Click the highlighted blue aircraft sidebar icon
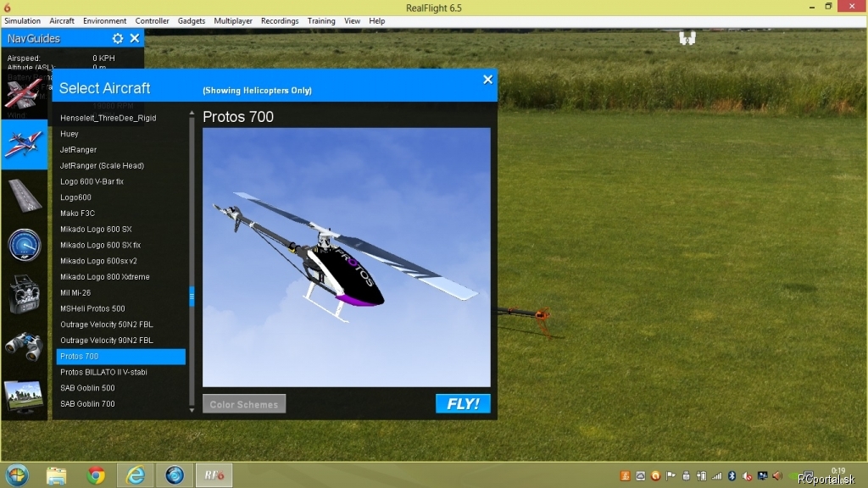The height and width of the screenshot is (488, 868). 24,144
